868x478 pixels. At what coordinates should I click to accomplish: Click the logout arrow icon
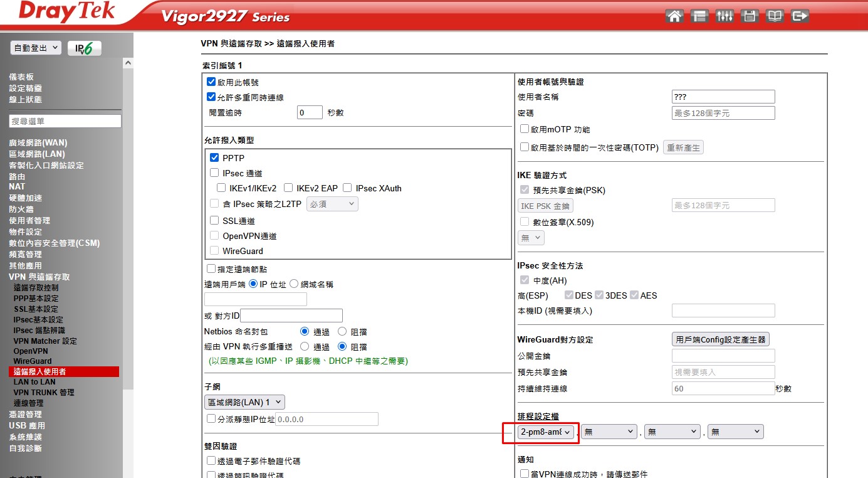click(x=800, y=16)
